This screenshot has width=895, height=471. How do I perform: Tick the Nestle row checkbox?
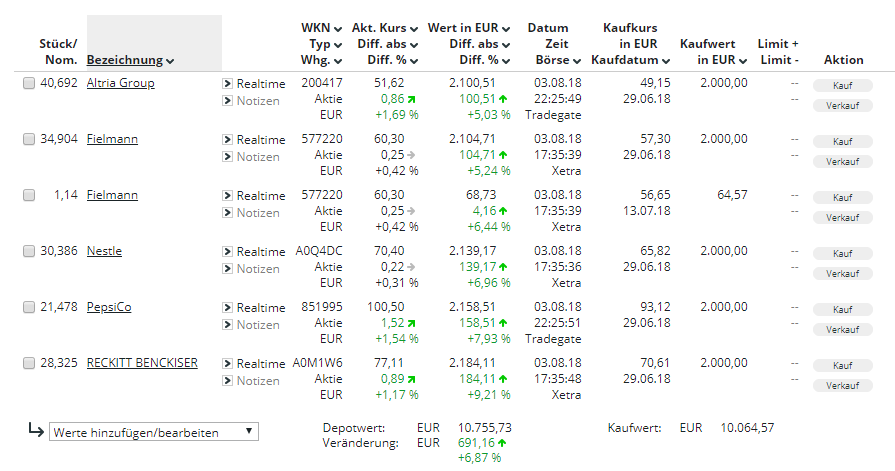(x=29, y=251)
